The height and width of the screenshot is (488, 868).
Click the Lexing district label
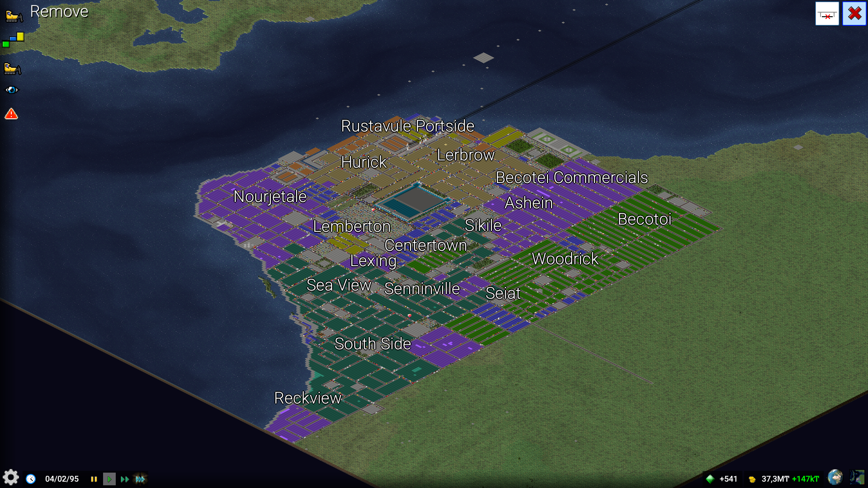tap(373, 261)
